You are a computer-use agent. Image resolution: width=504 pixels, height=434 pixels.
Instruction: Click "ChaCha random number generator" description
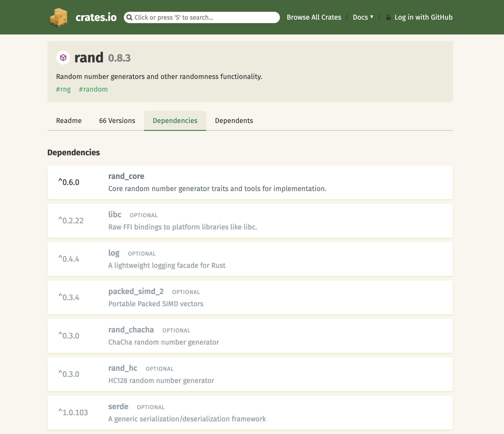[164, 342]
